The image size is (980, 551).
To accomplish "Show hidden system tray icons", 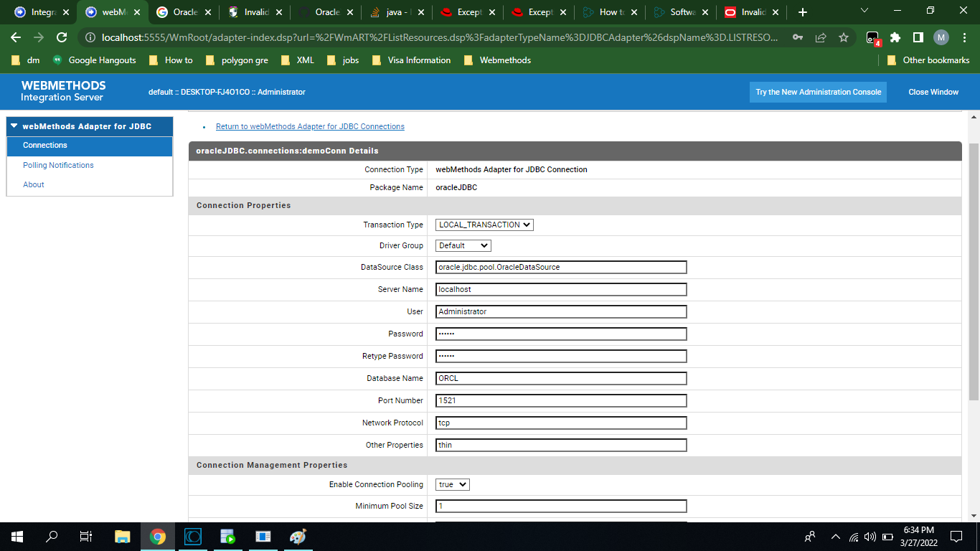I will tap(835, 536).
